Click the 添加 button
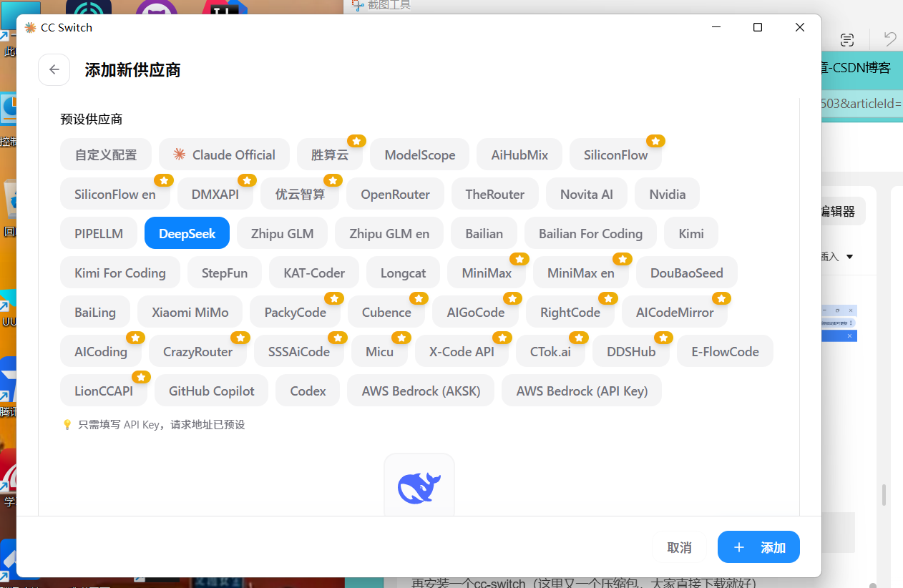The image size is (903, 588). click(758, 547)
